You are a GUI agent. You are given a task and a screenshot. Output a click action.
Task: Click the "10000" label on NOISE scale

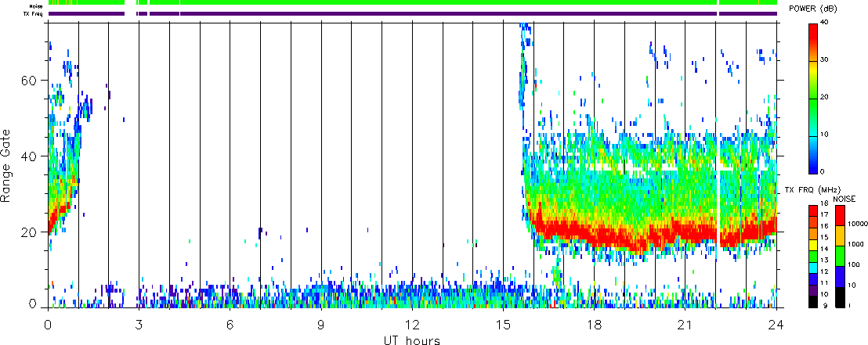coord(856,225)
